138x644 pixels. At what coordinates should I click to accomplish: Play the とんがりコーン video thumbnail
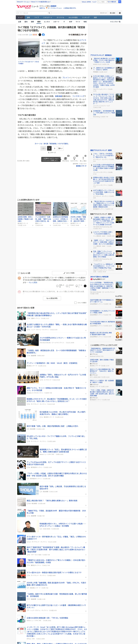(x=119, y=267)
